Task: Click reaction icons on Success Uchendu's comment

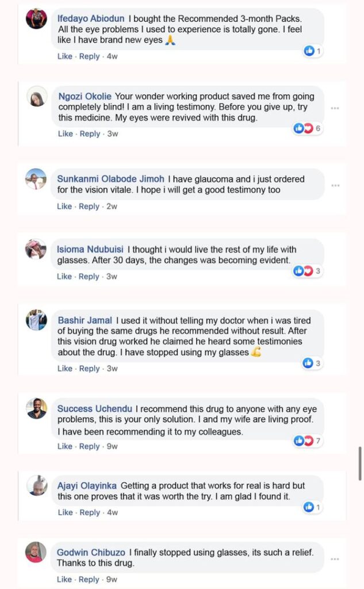Action: tap(303, 441)
